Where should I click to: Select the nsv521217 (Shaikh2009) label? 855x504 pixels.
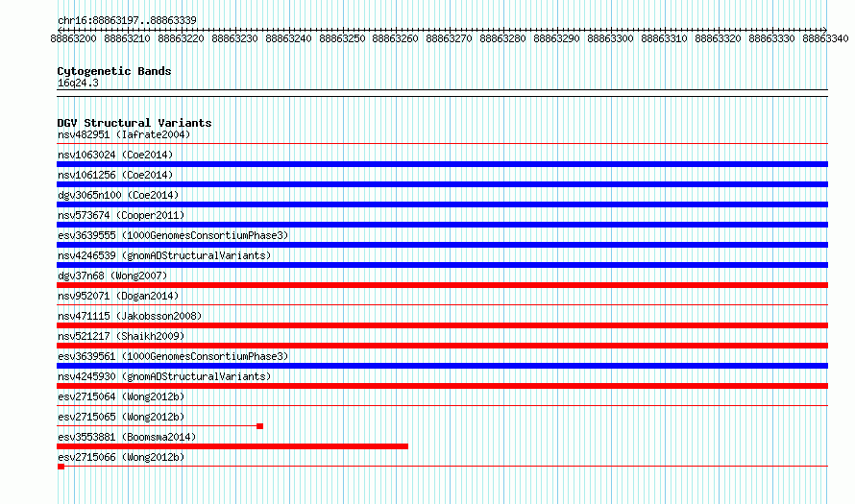pos(121,336)
